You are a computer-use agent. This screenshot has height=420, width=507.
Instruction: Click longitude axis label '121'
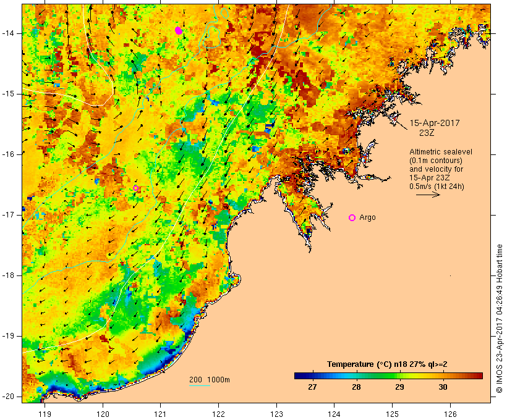[160, 414]
